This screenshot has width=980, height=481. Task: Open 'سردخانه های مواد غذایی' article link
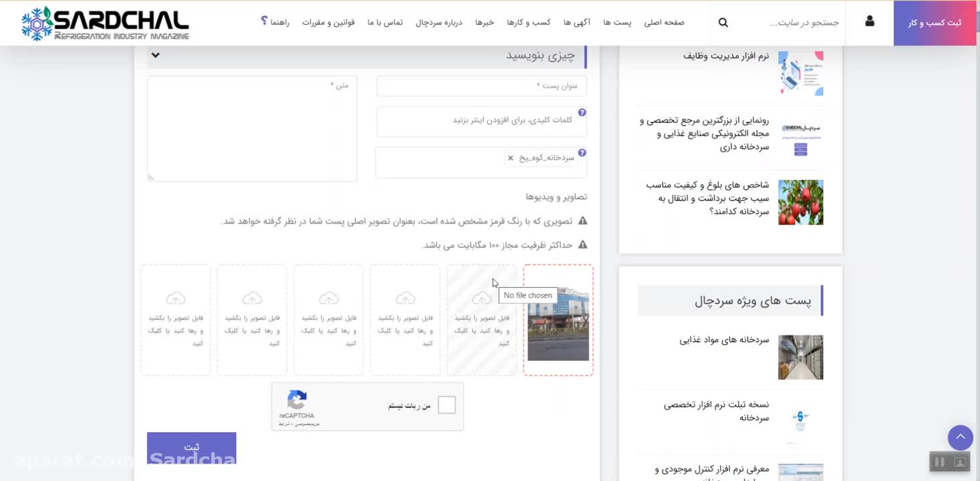(x=724, y=340)
